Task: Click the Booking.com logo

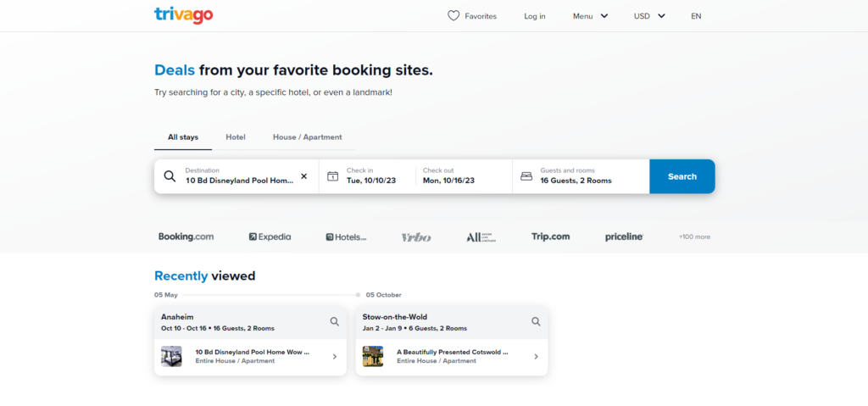Action: (186, 236)
